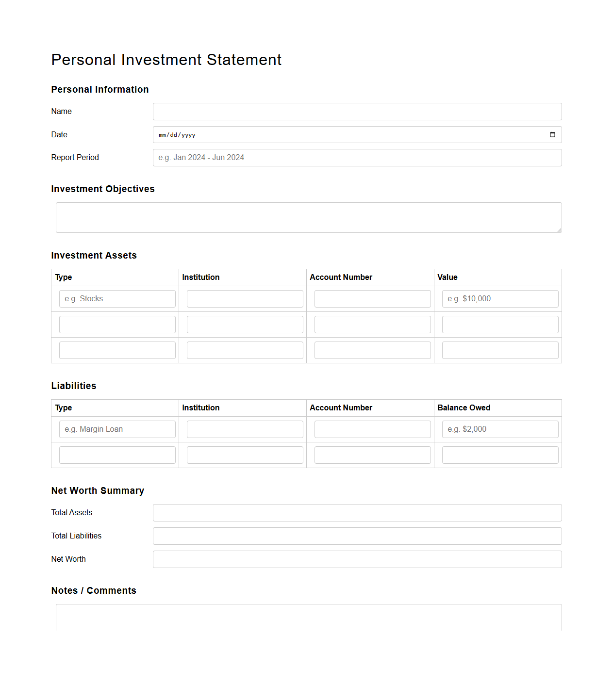Click the first Institution field under Liabilities
The width and height of the screenshot is (613, 700).
pos(245,429)
